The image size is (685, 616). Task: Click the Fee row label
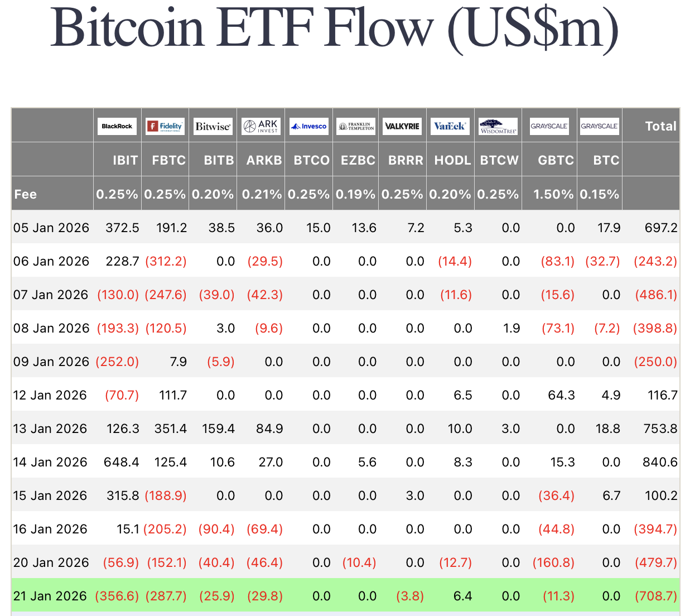26,194
